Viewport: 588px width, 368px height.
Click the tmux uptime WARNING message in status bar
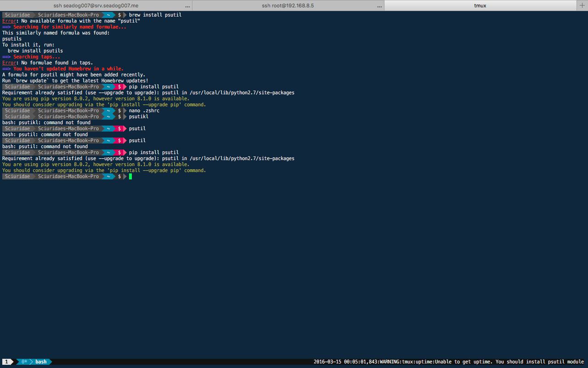449,362
